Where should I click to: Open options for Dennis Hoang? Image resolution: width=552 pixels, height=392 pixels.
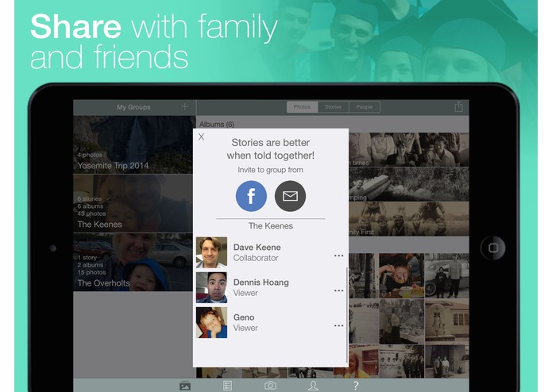point(338,290)
